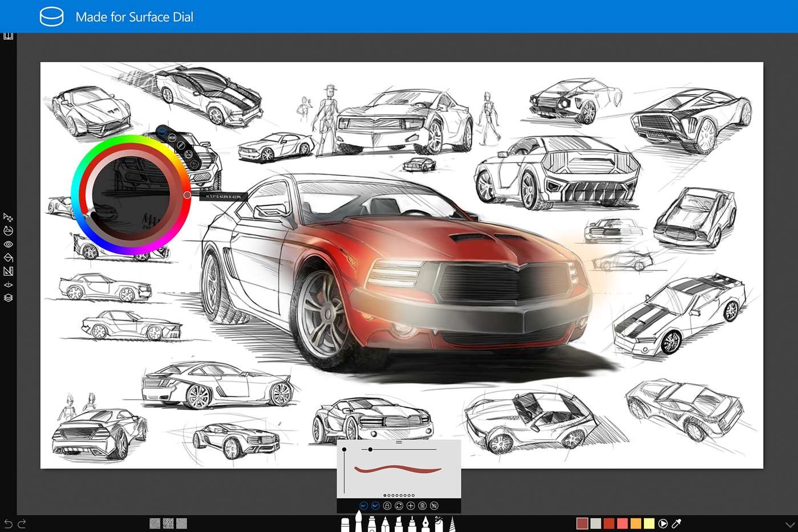798x532 pixels.
Task: Open the middle texture thumbnail tab at bottom
Action: (x=168, y=522)
